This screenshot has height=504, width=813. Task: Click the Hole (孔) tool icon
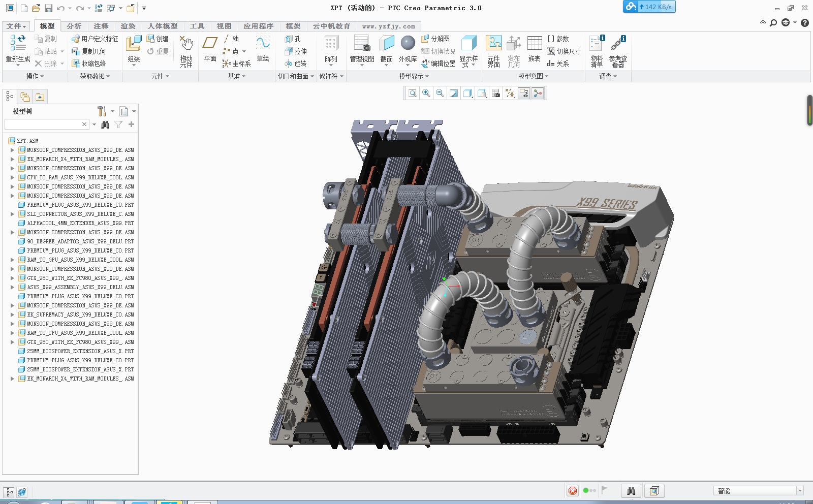pyautogui.click(x=289, y=39)
